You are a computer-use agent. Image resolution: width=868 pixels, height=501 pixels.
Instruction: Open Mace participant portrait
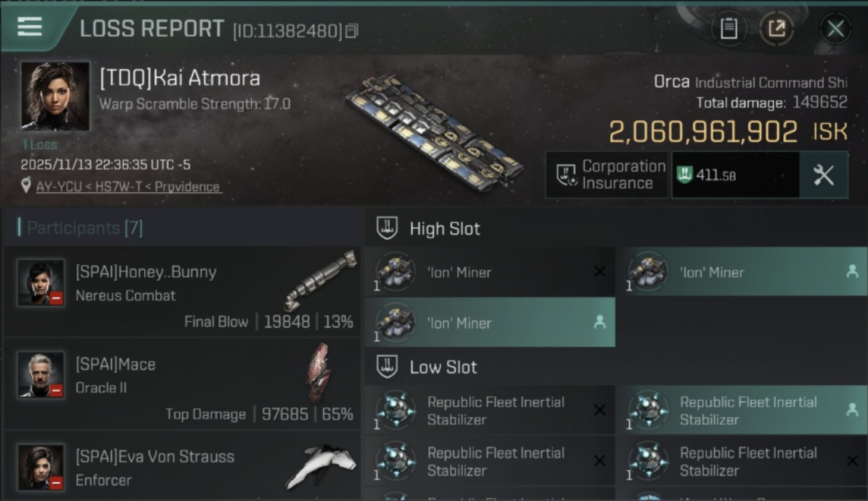click(x=41, y=375)
